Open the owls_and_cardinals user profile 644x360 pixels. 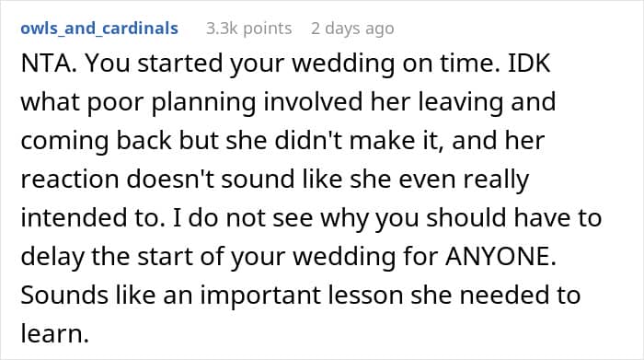click(99, 29)
